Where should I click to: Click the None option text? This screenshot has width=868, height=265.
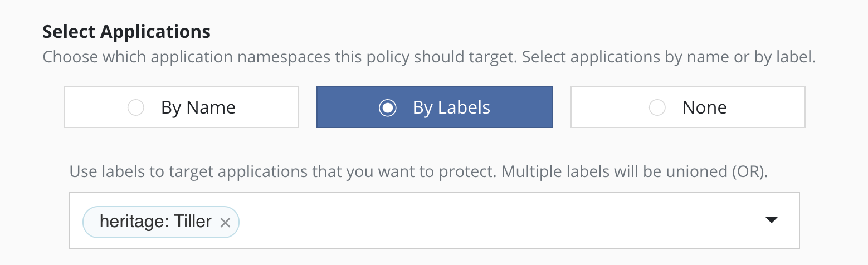[704, 107]
